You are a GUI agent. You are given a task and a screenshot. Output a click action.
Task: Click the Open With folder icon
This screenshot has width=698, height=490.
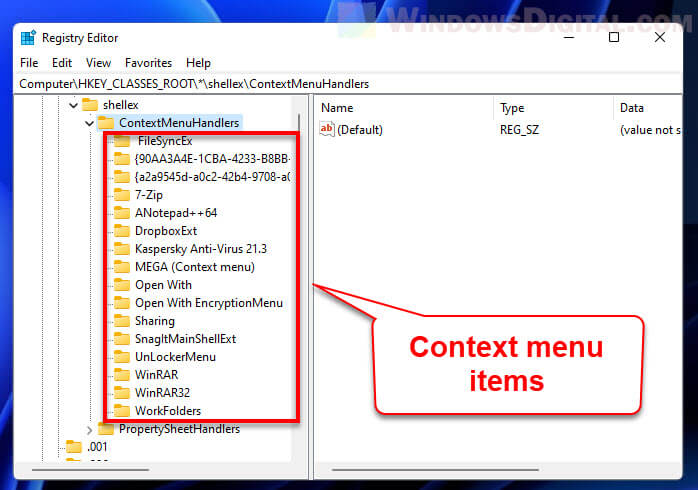click(x=122, y=284)
